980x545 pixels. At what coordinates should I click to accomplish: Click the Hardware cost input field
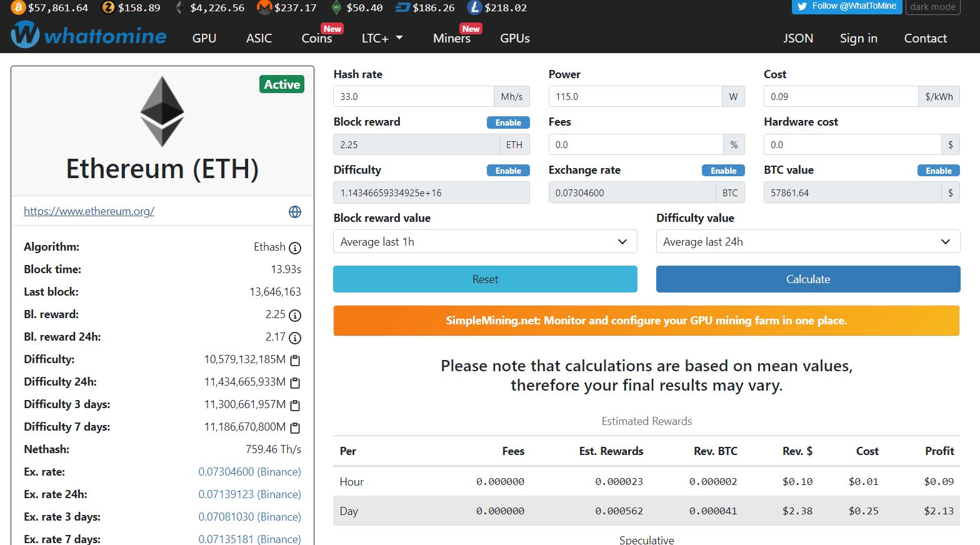pos(852,144)
